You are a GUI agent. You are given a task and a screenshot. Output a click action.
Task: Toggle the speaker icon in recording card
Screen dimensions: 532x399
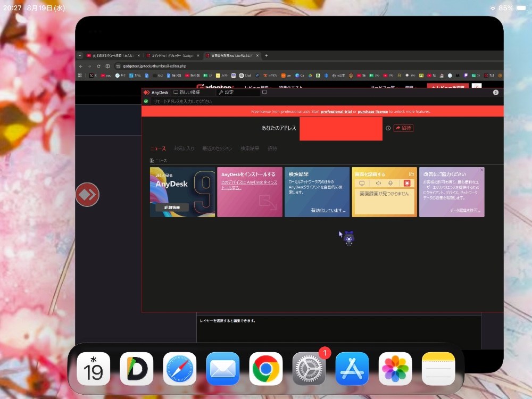tap(378, 183)
